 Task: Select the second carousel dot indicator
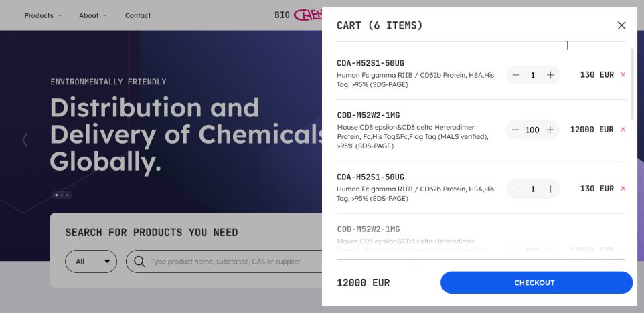point(62,195)
